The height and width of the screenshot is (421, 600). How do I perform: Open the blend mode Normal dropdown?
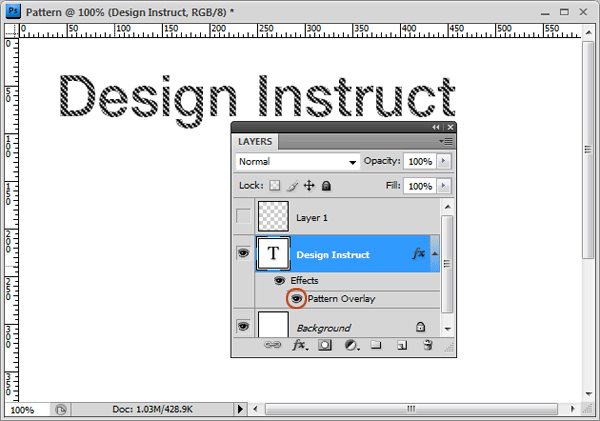[297, 162]
